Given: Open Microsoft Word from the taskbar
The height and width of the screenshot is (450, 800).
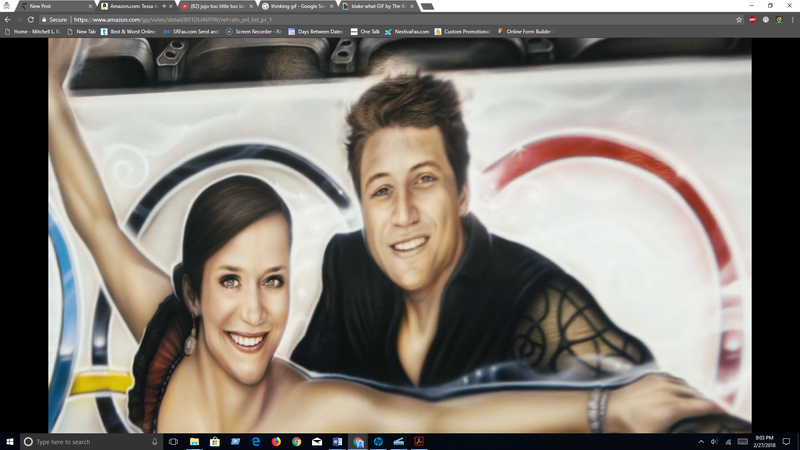Looking at the screenshot, I should [337, 441].
